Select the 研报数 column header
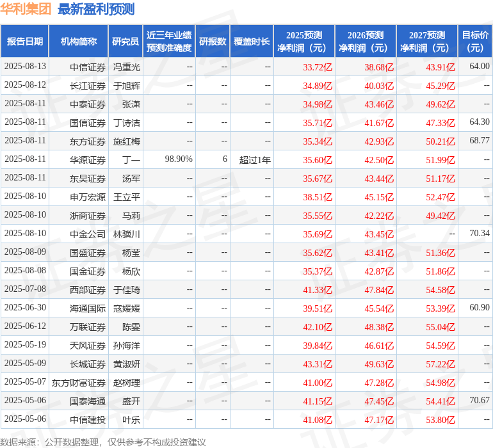 point(213,42)
